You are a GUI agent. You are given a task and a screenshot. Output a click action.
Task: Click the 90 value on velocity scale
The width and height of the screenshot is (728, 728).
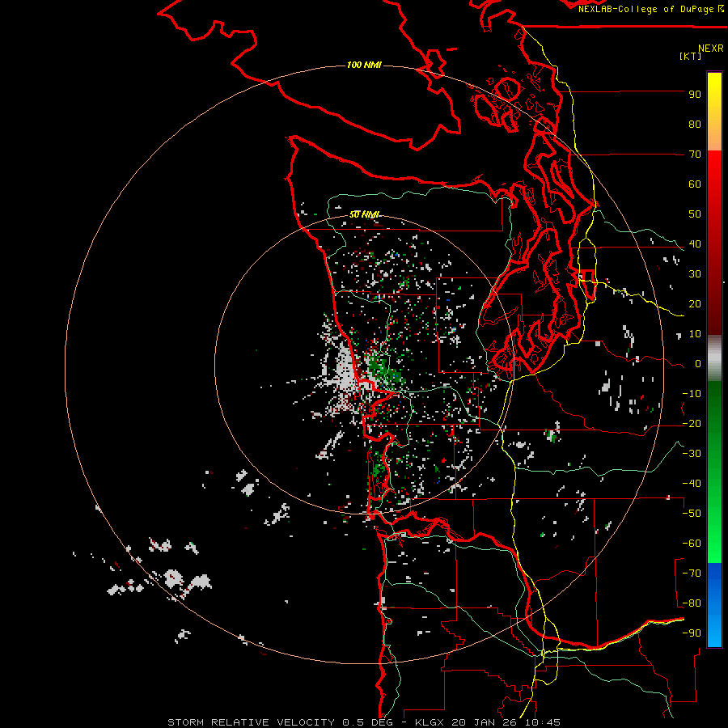(x=695, y=95)
